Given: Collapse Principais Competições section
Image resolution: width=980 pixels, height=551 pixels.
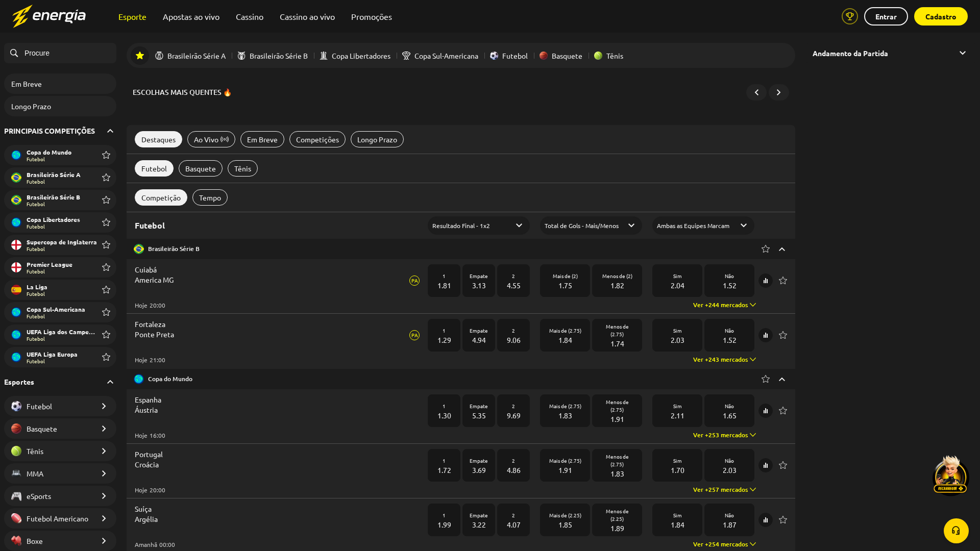Looking at the screenshot, I should tap(110, 131).
